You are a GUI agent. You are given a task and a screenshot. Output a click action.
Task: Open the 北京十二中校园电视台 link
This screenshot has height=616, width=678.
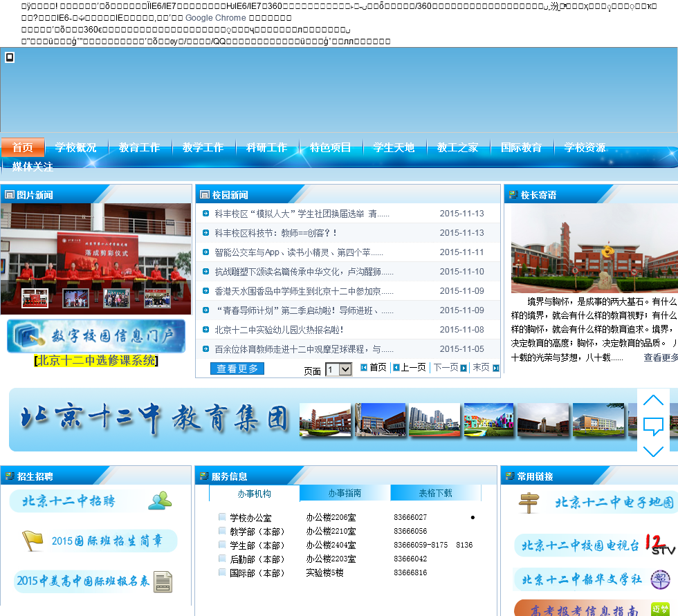tap(580, 545)
